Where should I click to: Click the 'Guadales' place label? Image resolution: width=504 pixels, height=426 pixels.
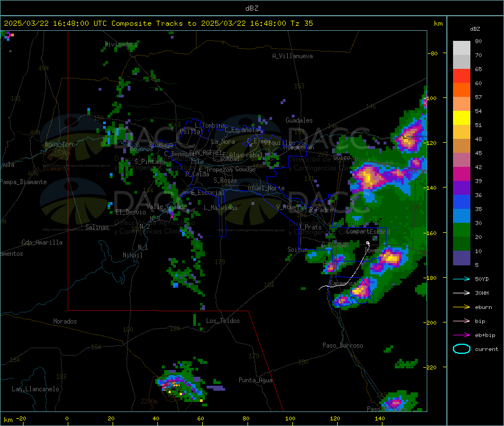[x=299, y=120]
